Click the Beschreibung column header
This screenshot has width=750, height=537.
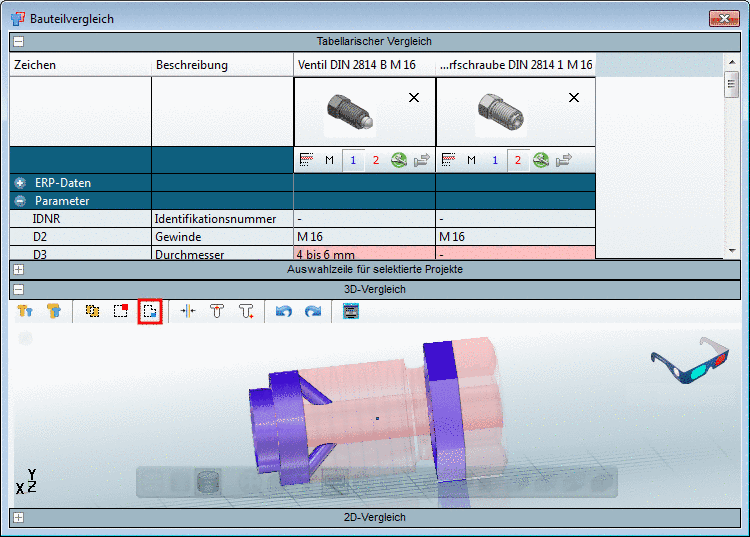[222, 65]
